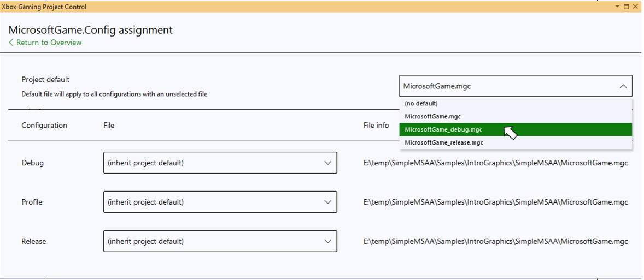This screenshot has width=644, height=280.
Task: Maximize the Xbox Gaming Project Control panel
Action: point(627,7)
